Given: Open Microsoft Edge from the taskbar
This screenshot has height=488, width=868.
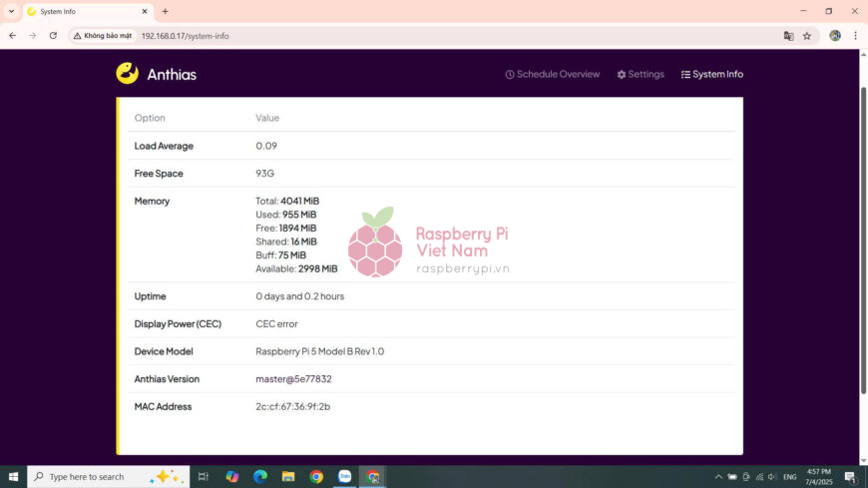Looking at the screenshot, I should (260, 477).
